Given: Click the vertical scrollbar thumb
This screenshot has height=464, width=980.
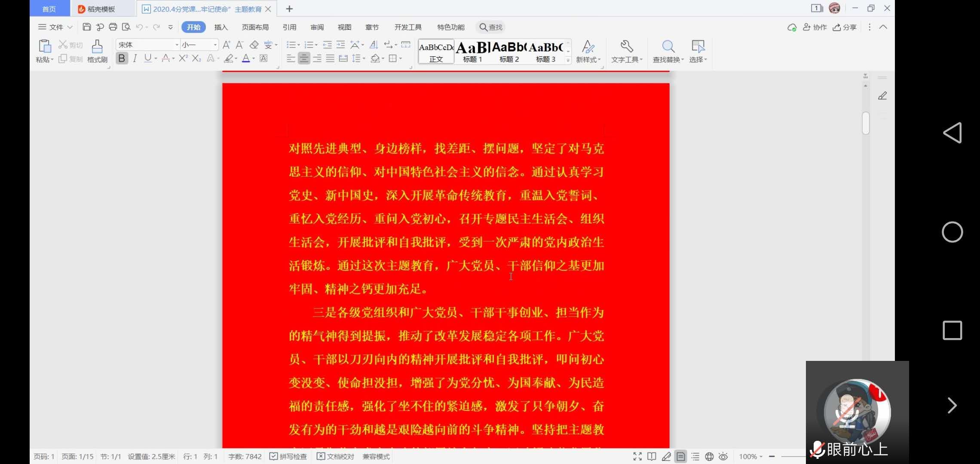Looking at the screenshot, I should coord(866,123).
